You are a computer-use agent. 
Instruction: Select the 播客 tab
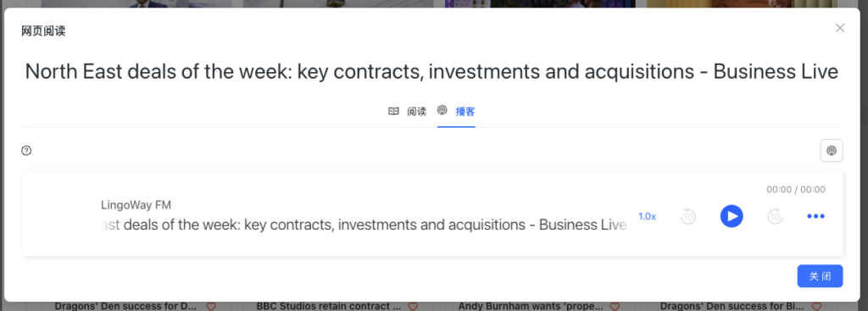(x=456, y=111)
